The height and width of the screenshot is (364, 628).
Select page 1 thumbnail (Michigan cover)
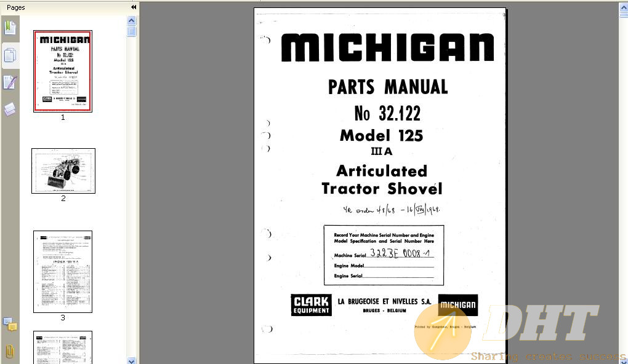tap(63, 71)
